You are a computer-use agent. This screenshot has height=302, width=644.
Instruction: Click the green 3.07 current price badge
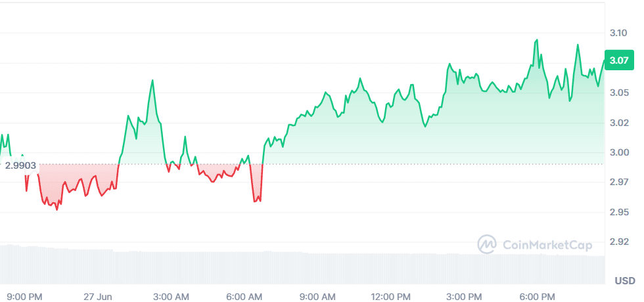click(620, 61)
